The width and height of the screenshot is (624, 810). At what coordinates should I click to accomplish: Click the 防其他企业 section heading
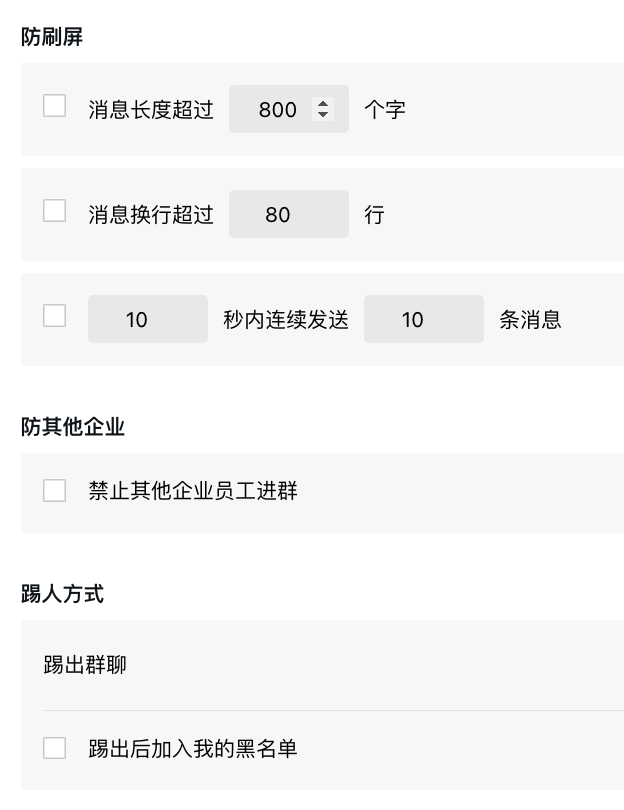point(73,427)
